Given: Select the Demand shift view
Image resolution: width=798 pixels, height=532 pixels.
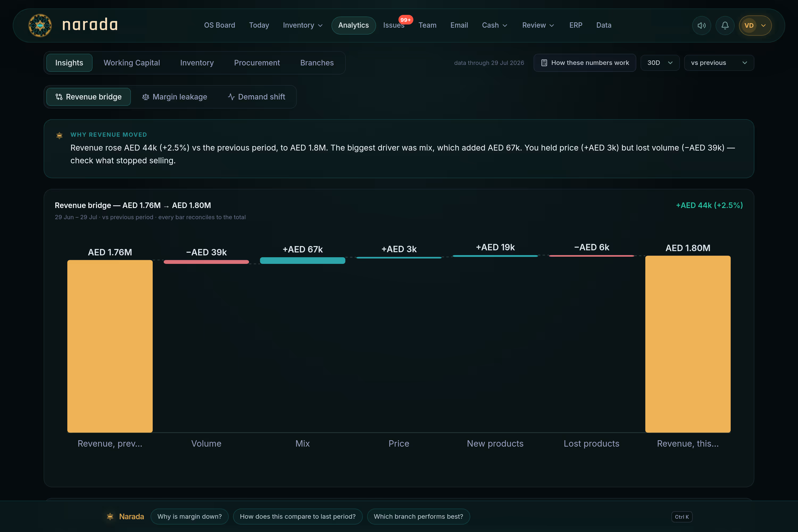Looking at the screenshot, I should pyautogui.click(x=256, y=97).
